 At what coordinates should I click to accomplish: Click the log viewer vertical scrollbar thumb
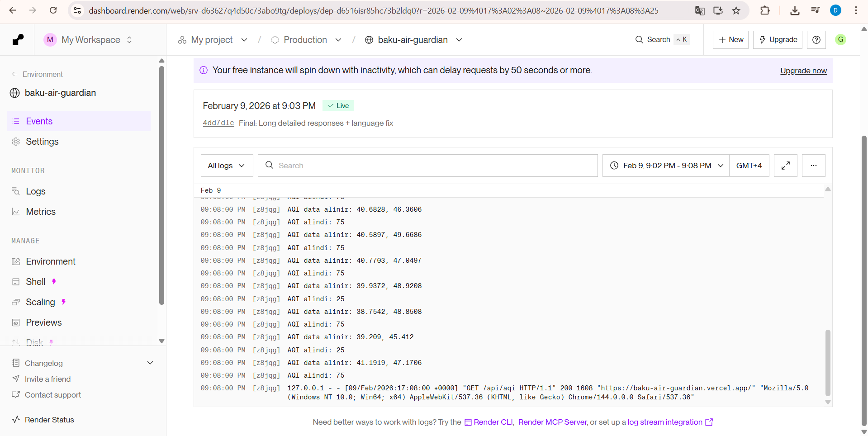point(828,363)
